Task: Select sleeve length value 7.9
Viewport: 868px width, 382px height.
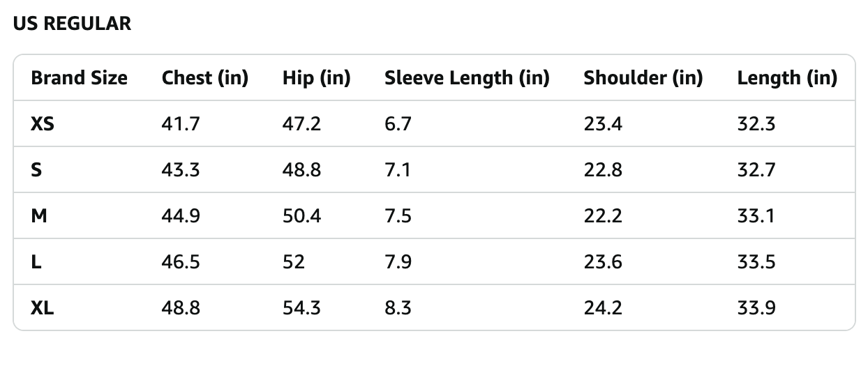Action: pos(398,262)
